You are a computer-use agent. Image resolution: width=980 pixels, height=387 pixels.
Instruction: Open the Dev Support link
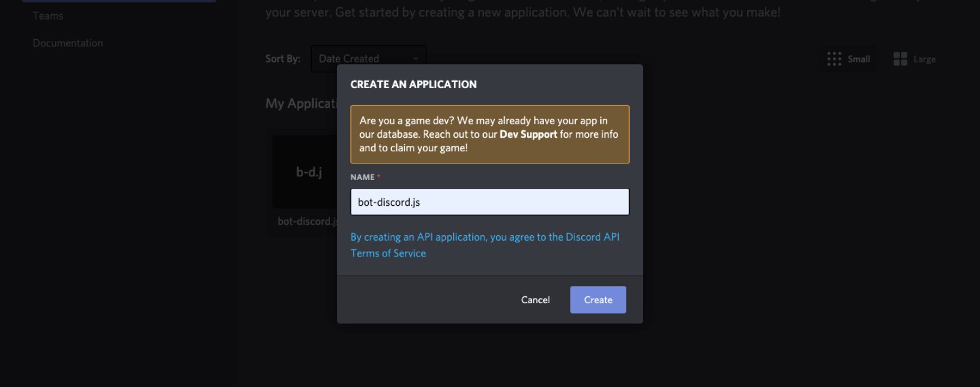point(528,134)
